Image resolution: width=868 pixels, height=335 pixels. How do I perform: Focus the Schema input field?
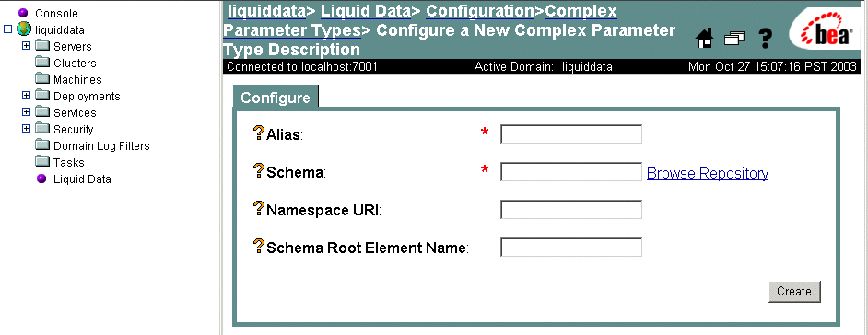pyautogui.click(x=571, y=172)
